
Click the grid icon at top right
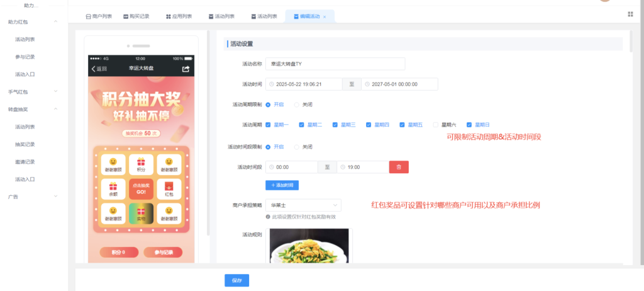coord(630,14)
